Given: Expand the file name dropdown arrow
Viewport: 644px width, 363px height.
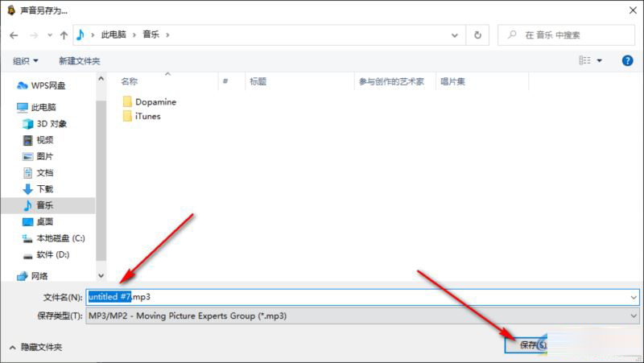Looking at the screenshot, I should pos(634,297).
